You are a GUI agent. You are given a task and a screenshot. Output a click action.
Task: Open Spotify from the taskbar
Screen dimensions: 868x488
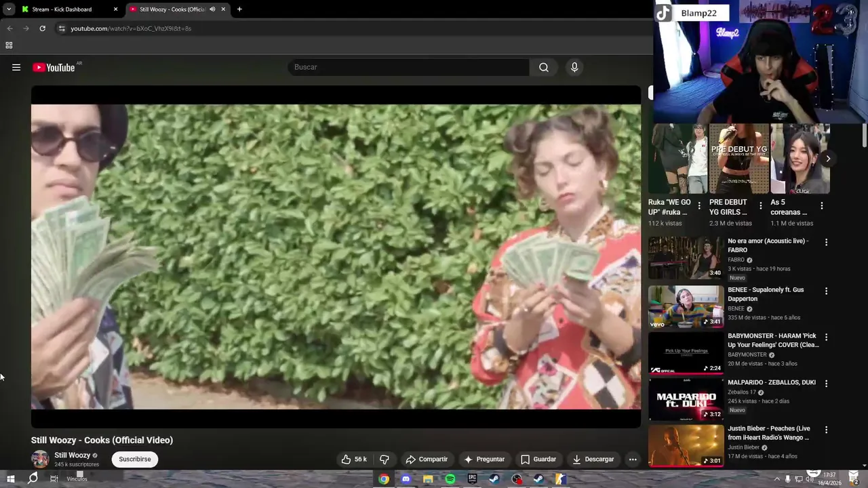450,479
